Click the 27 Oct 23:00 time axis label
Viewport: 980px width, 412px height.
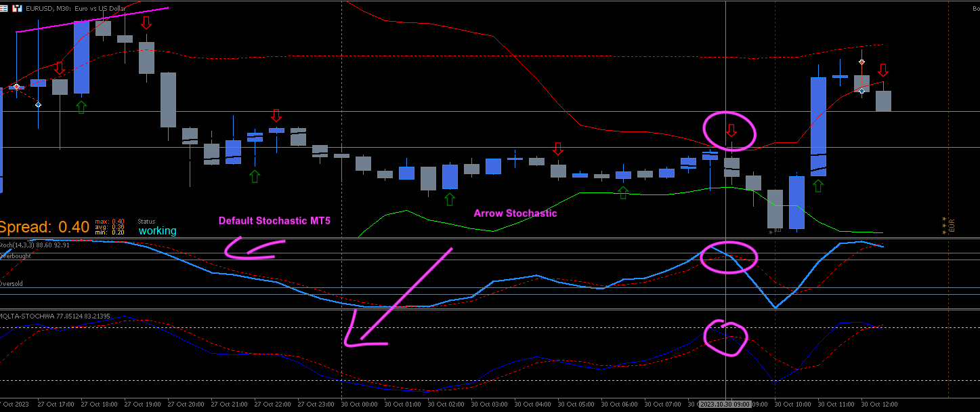click(x=318, y=405)
